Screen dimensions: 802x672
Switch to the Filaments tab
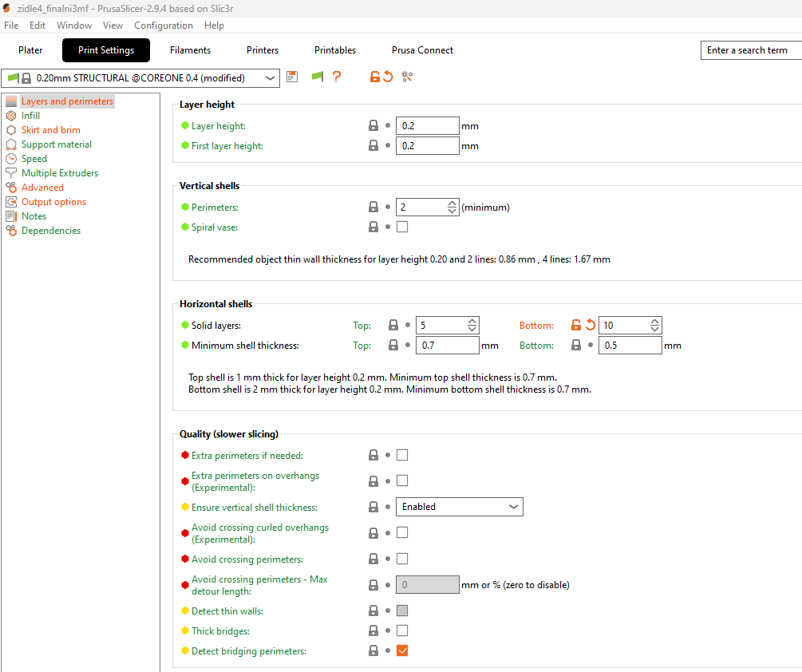click(190, 50)
